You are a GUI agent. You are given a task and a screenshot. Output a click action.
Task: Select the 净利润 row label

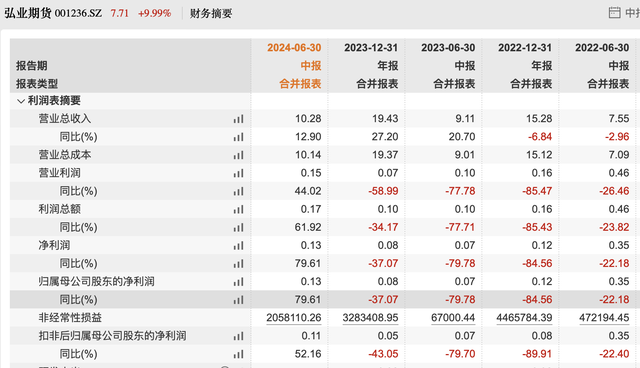point(54,245)
